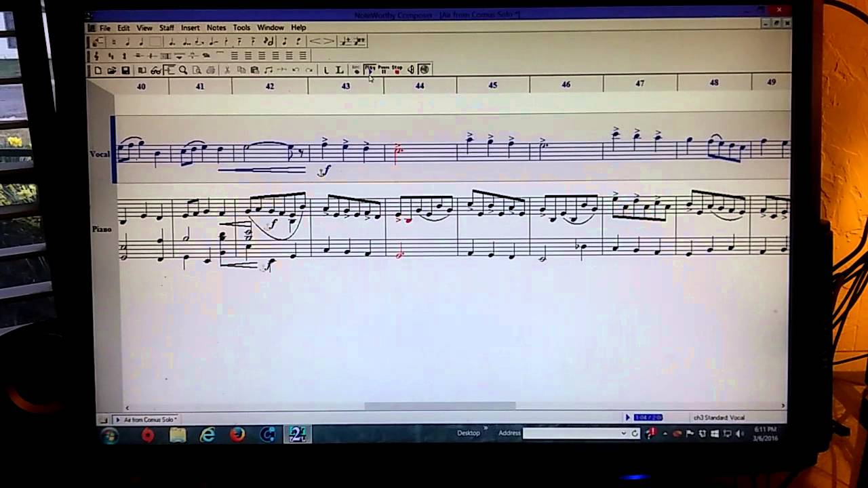Click the Piano staff label
Screen dimensions: 868x488
pos(102,229)
